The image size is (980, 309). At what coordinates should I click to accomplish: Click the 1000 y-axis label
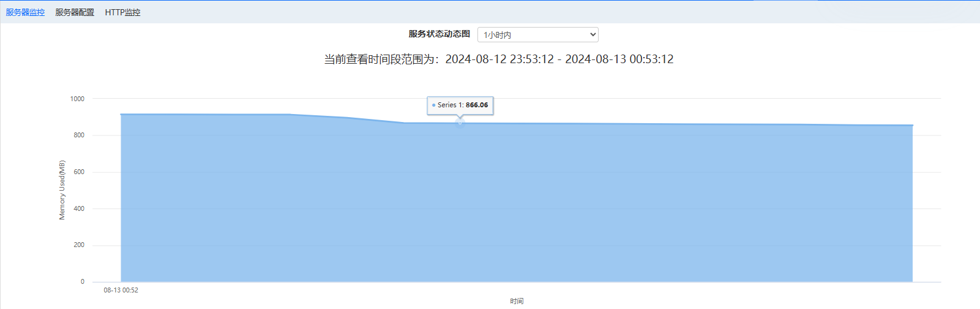[x=77, y=99]
